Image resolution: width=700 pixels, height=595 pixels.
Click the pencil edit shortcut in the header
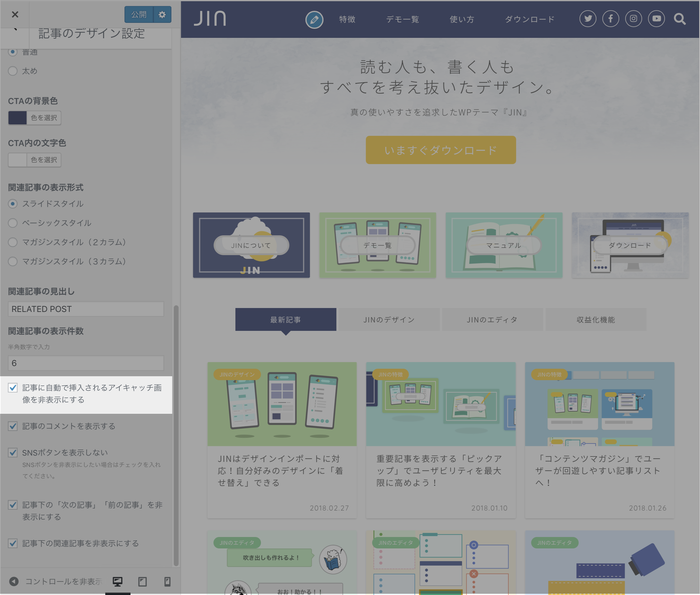click(x=314, y=20)
